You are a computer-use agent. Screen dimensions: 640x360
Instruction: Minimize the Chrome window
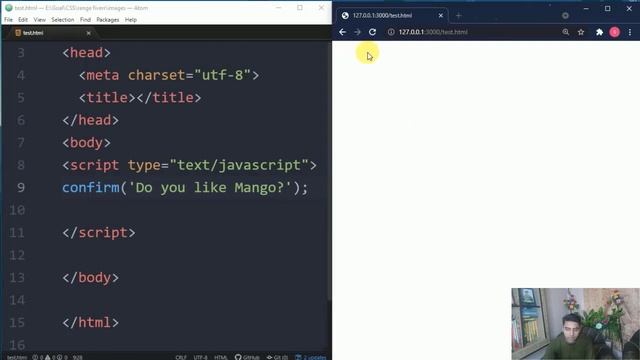(586, 8)
